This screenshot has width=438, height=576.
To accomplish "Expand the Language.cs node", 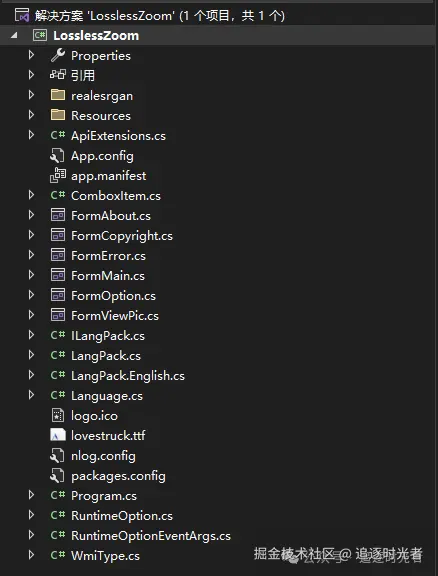I will coord(32,395).
